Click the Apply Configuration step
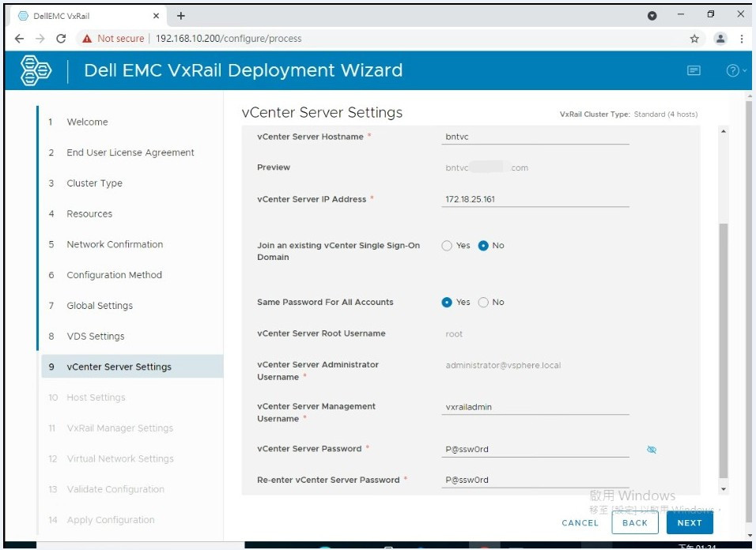The height and width of the screenshot is (550, 756). (111, 520)
